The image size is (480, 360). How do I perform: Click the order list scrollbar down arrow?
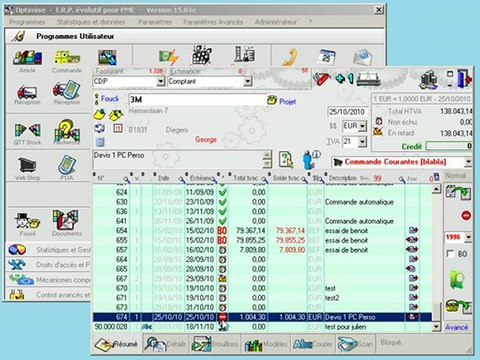pos(436,327)
